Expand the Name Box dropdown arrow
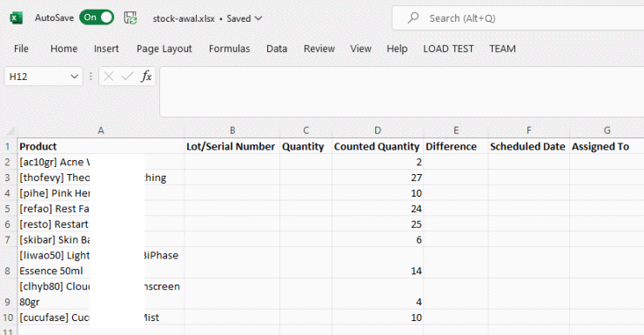This screenshot has height=335, width=644. point(74,77)
